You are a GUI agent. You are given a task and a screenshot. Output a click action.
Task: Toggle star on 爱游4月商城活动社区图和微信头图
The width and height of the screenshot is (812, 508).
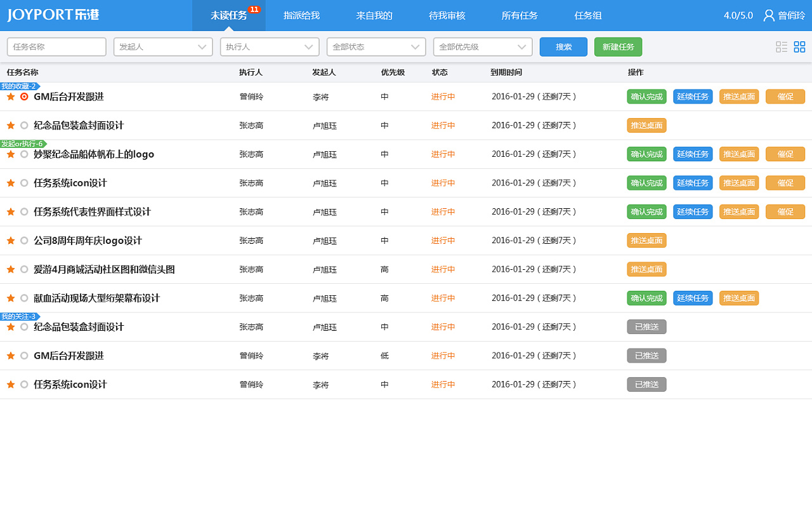[11, 269]
